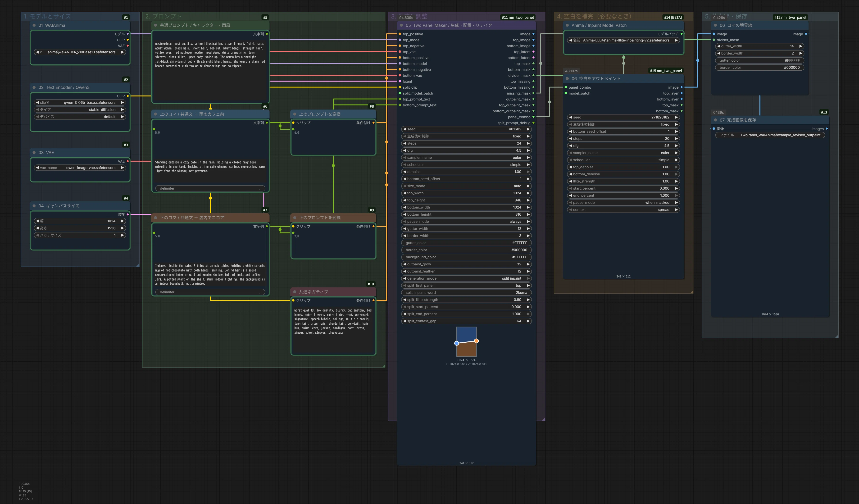The image size is (859, 504).
Task: Collapse the 共通プロンプト / キャラクター・画風 node dot
Action: (155, 25)
